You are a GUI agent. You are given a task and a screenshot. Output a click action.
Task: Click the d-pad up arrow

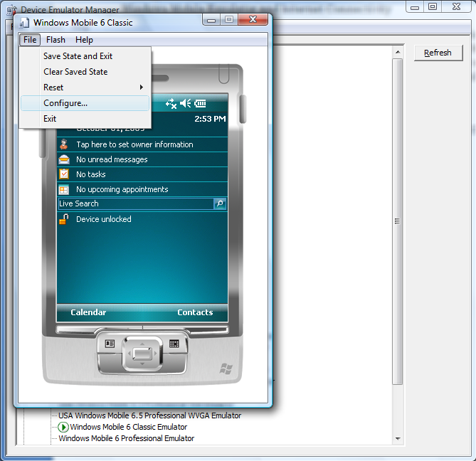coord(142,344)
